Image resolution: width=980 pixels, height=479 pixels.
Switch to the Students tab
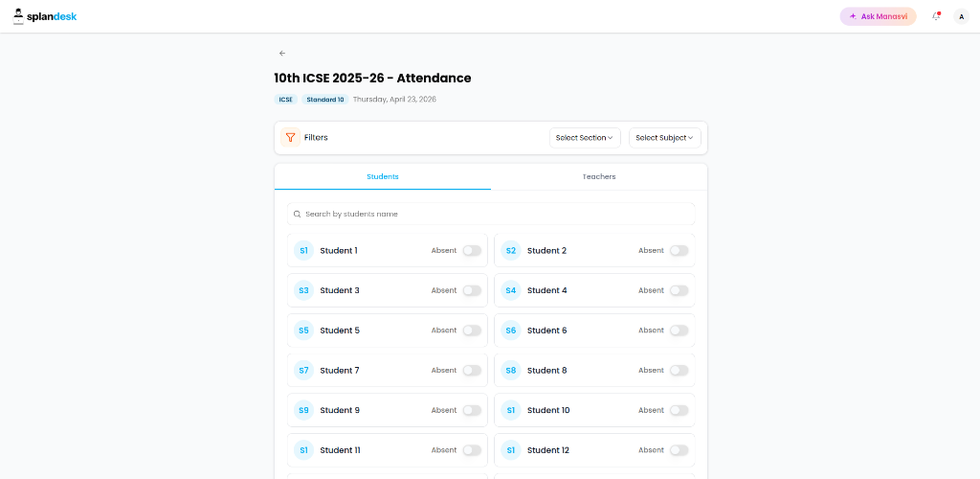tap(383, 177)
